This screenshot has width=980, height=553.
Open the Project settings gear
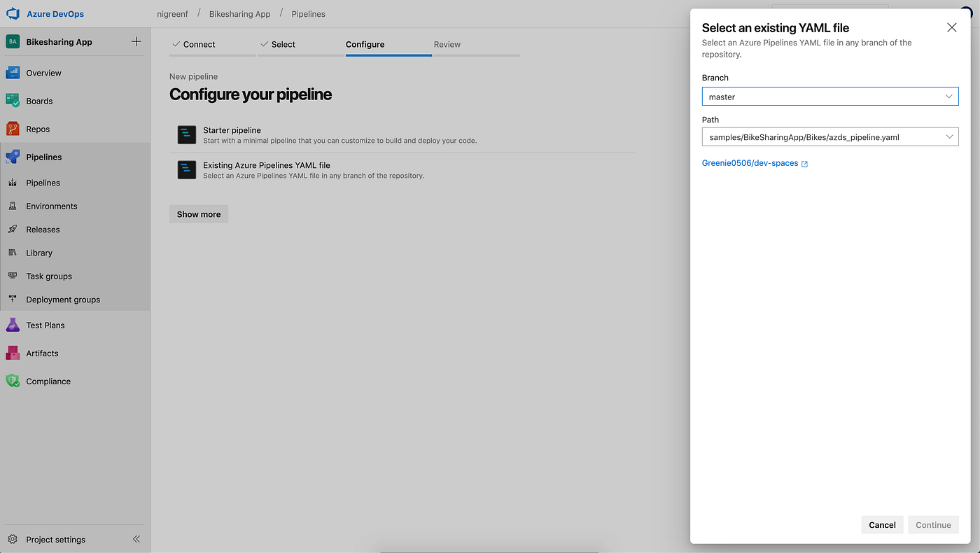[13, 539]
